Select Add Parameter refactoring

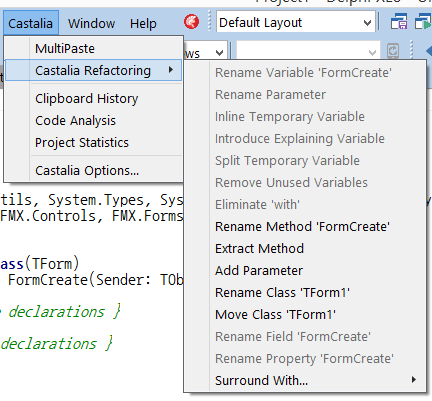(305, 271)
